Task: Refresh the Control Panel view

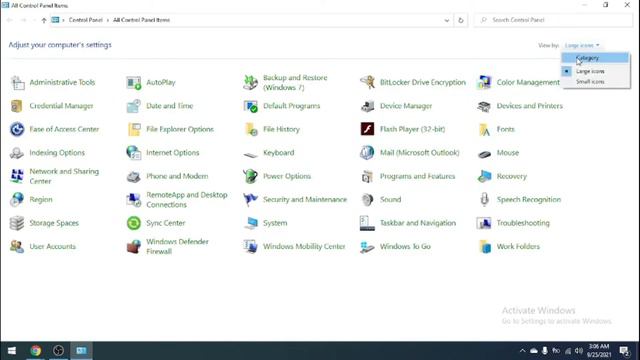Action: click(461, 20)
